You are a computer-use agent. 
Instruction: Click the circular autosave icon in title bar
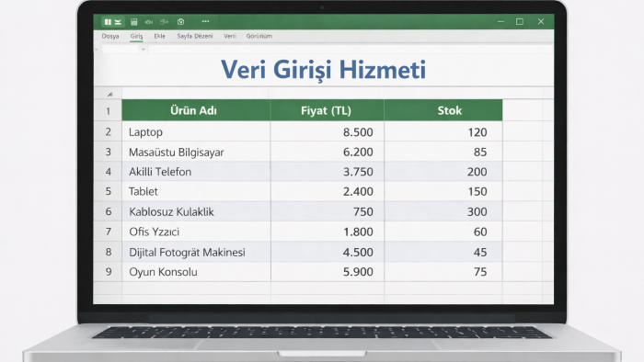(x=180, y=22)
